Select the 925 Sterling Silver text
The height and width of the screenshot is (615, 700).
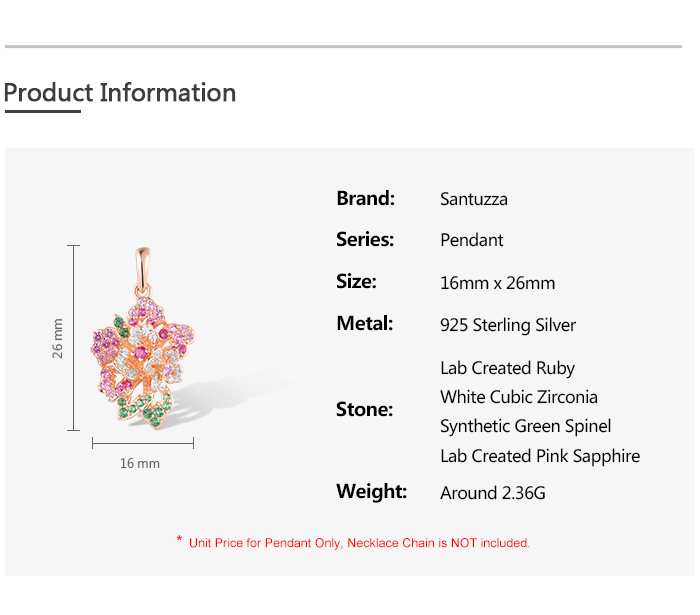click(508, 325)
